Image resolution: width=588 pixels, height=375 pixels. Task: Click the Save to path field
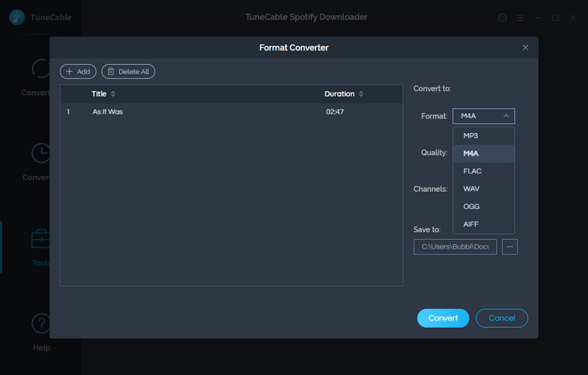coord(455,247)
